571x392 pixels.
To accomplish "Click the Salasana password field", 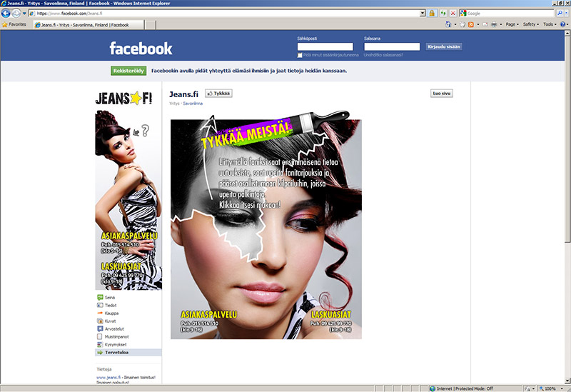I will pyautogui.click(x=392, y=46).
